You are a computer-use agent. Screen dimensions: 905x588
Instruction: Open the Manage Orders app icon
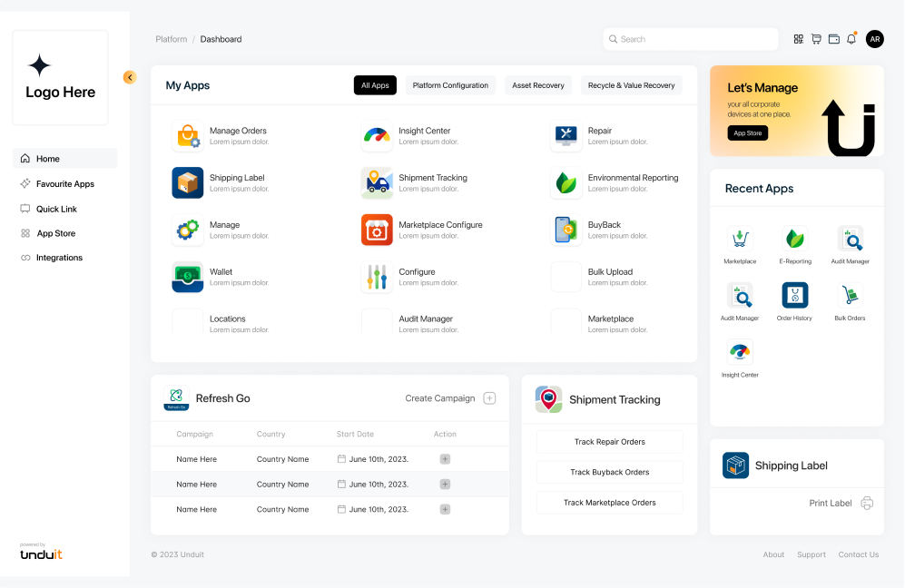[188, 136]
